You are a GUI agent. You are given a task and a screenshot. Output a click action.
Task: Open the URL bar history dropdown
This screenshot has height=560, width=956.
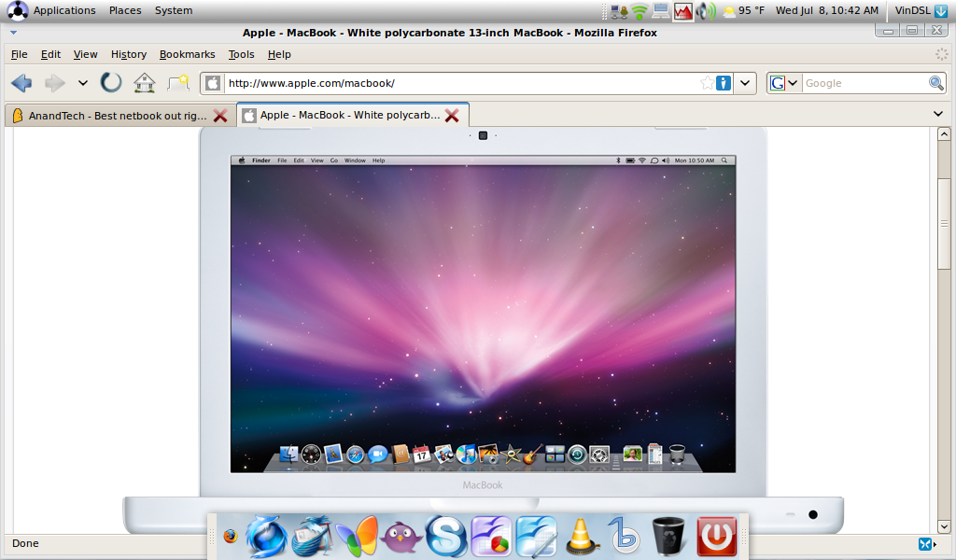point(745,83)
